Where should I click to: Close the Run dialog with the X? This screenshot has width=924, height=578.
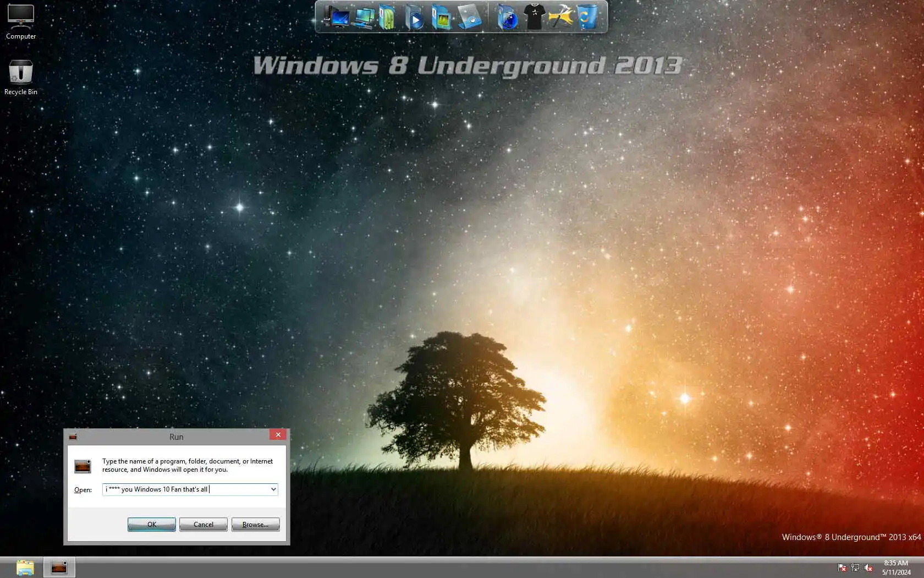(278, 435)
